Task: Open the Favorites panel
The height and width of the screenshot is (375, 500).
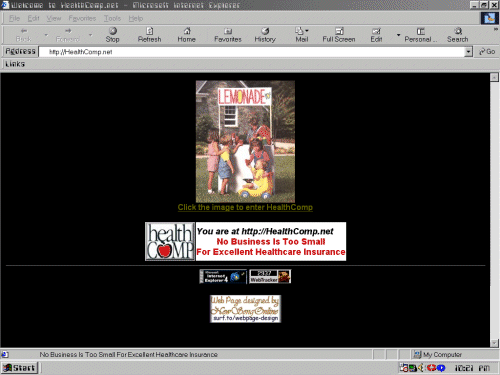Action: pyautogui.click(x=228, y=35)
